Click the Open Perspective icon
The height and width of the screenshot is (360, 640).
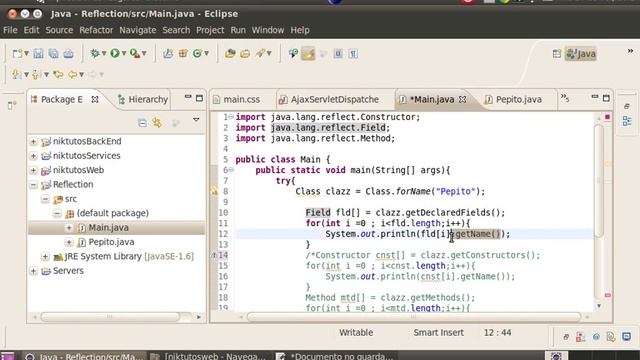(557, 54)
